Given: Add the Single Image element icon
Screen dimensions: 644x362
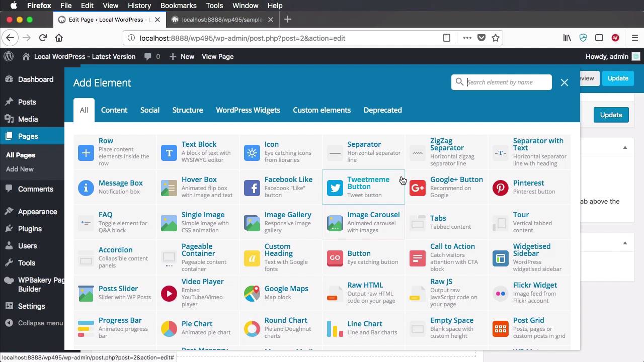Looking at the screenshot, I should 169,223.
